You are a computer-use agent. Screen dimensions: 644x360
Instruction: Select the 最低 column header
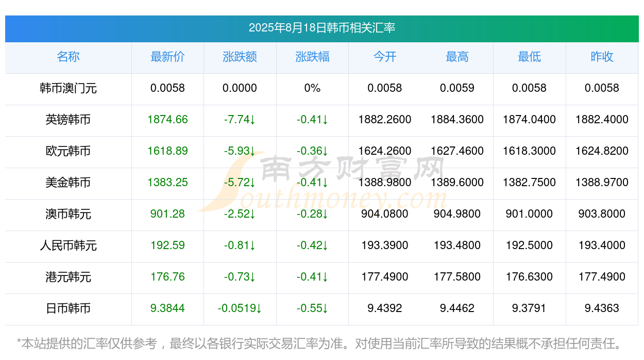coord(529,57)
